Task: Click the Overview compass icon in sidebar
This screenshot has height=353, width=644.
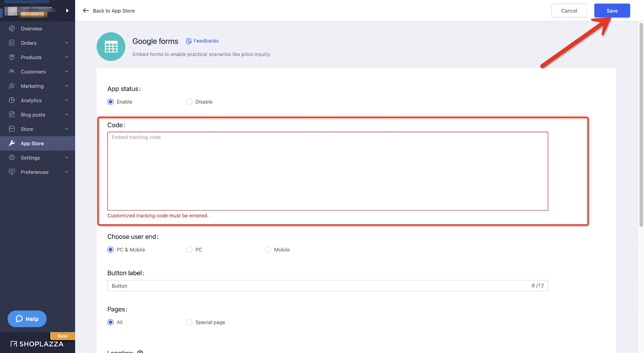Action: click(12, 29)
